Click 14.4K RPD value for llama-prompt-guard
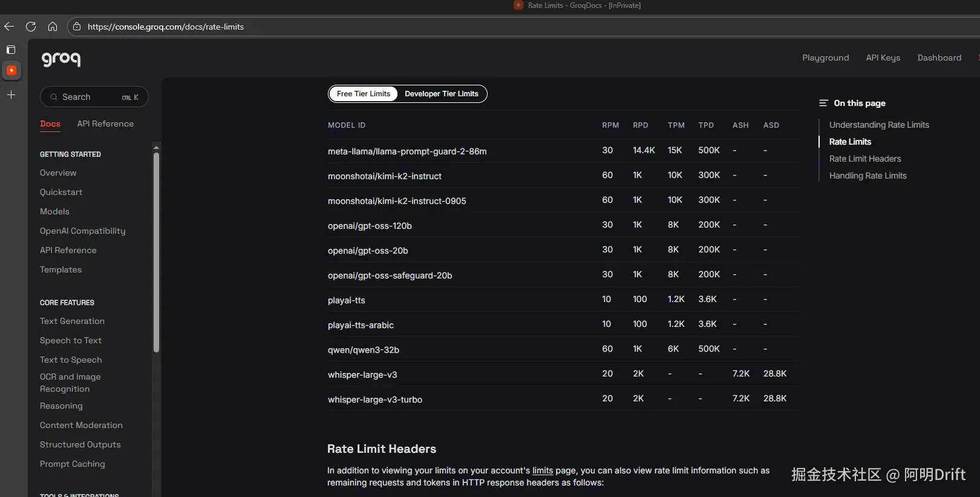Viewport: 980px width, 497px height. point(644,150)
